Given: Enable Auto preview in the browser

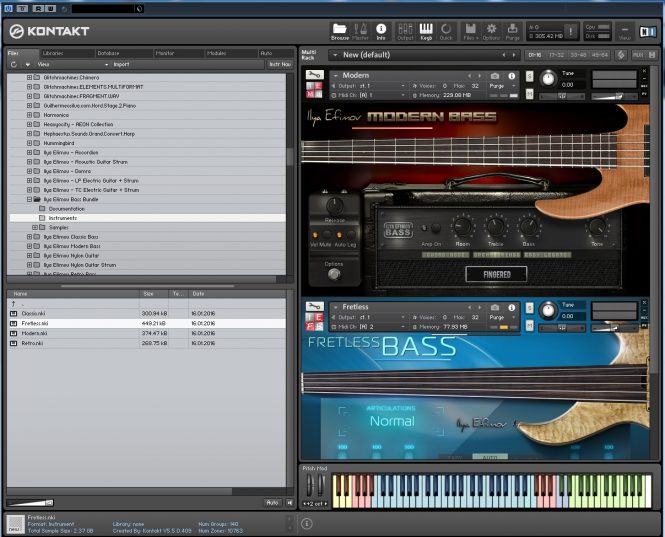Looking at the screenshot, I should [x=272, y=503].
